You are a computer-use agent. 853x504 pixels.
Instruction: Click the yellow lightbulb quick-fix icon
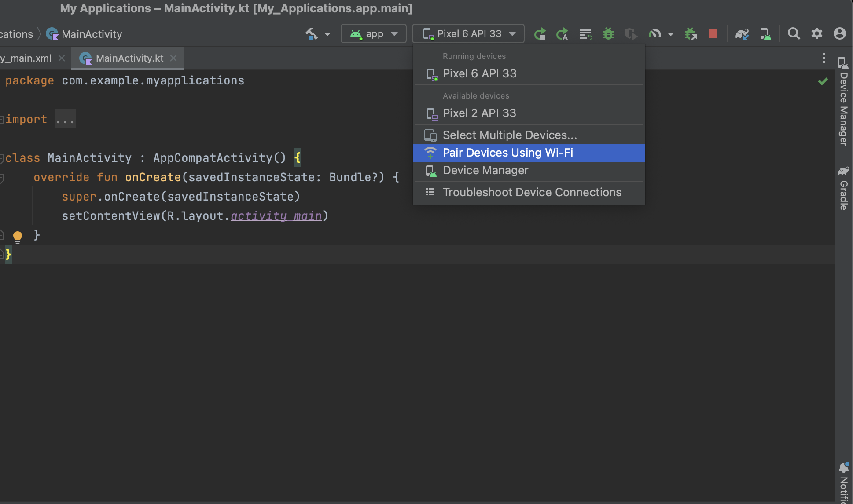(18, 237)
